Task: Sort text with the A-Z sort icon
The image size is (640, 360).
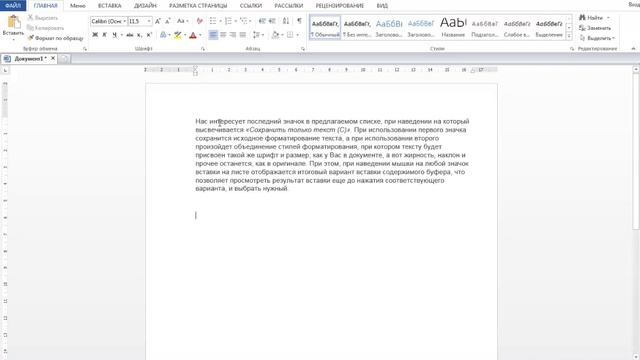Action: tap(286, 21)
